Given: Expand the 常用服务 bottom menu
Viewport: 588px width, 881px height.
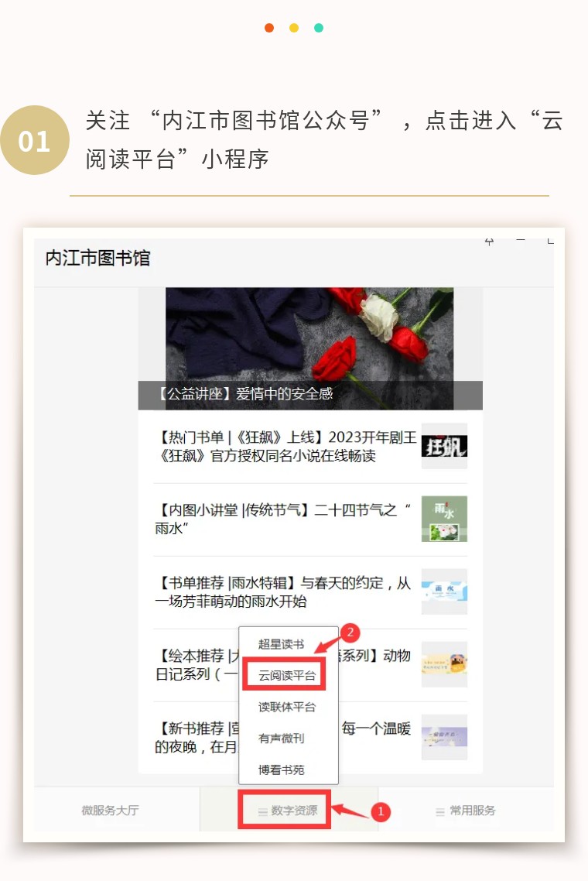Looking at the screenshot, I should (x=466, y=811).
